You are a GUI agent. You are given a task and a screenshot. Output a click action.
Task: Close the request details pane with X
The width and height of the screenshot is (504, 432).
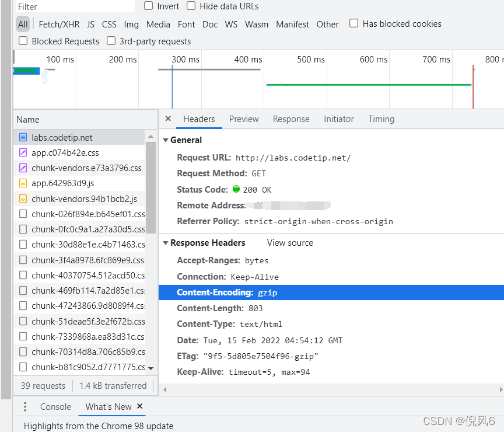coord(168,119)
